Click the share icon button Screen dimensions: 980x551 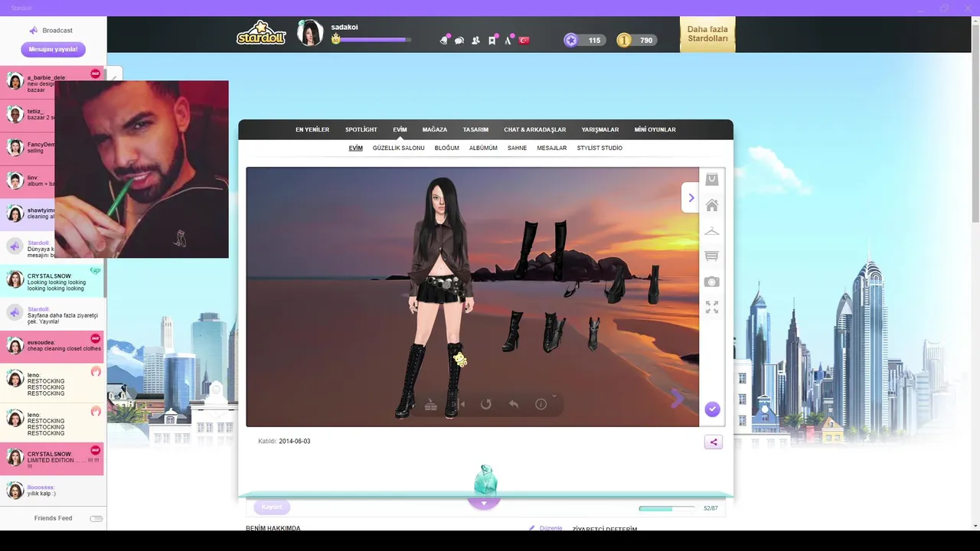[x=714, y=442]
